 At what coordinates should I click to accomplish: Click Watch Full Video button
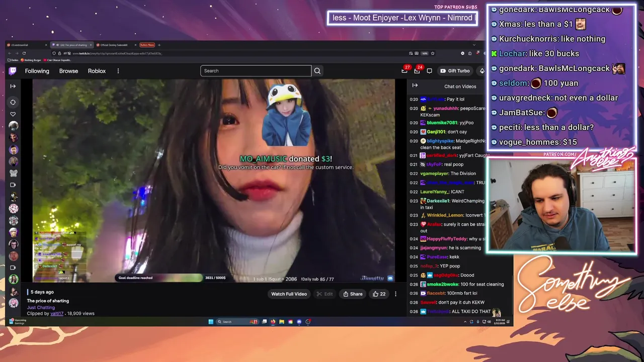[289, 294]
